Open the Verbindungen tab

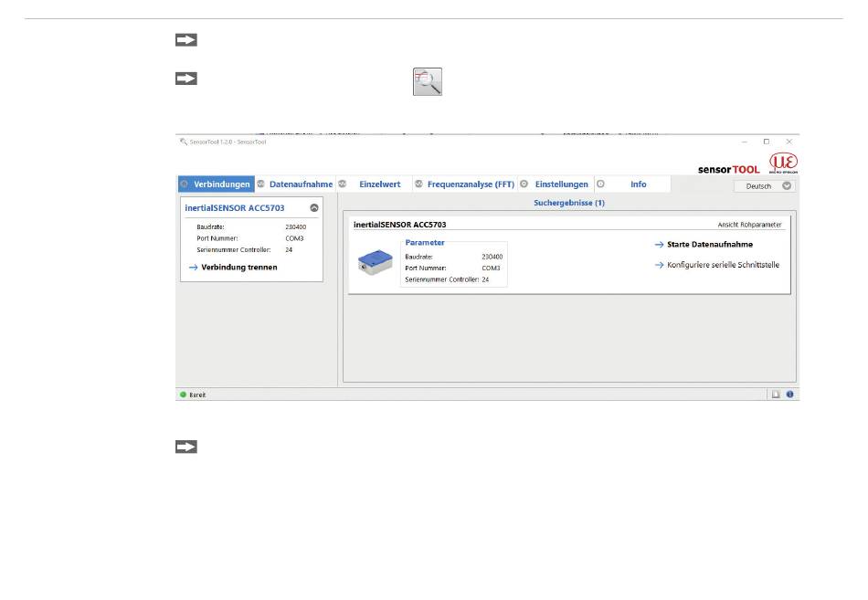217,184
